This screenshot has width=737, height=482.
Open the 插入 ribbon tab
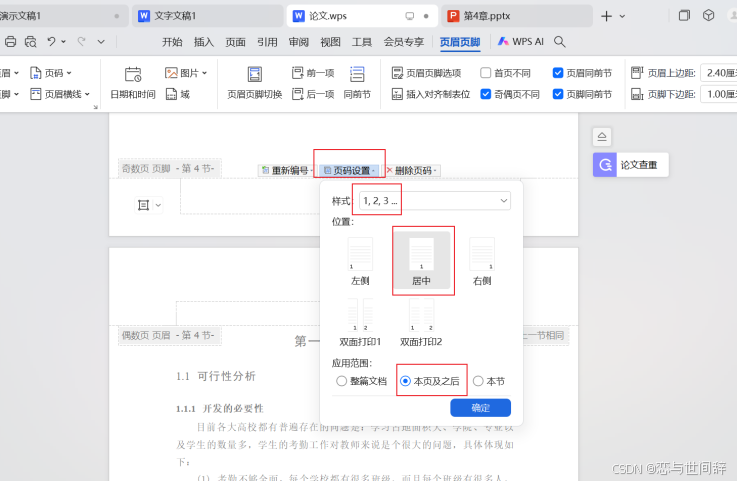click(x=204, y=42)
